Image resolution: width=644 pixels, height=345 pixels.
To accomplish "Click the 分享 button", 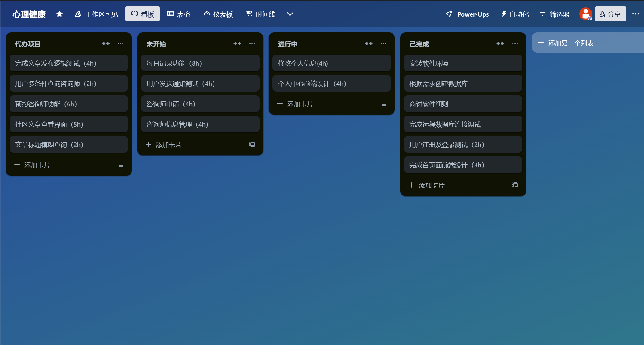I will (x=610, y=14).
